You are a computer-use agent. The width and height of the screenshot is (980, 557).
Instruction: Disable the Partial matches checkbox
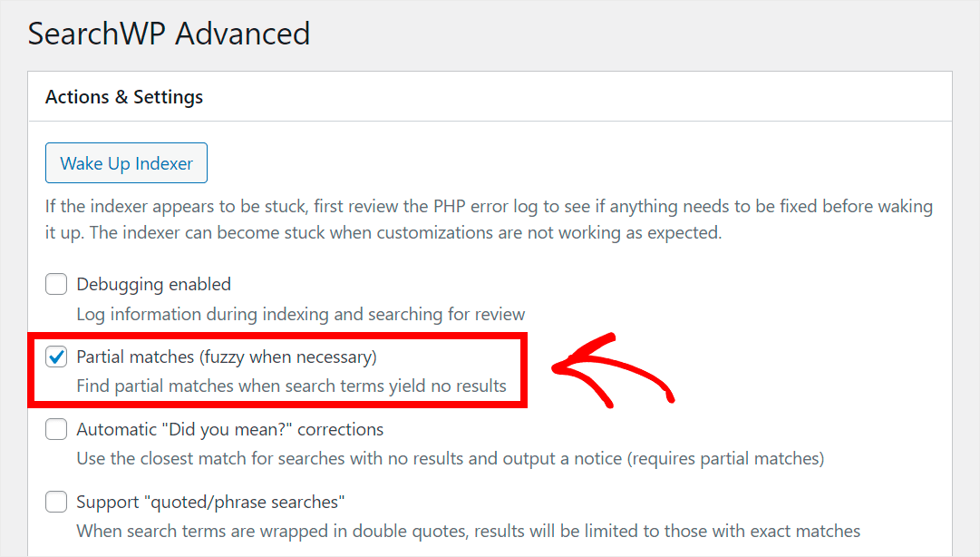(56, 357)
